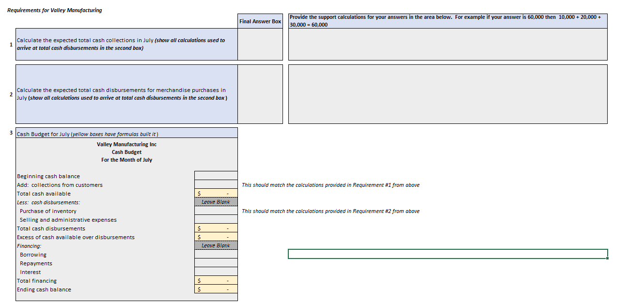Click the 'Total cash available' label
644x304 pixels.
44,194
